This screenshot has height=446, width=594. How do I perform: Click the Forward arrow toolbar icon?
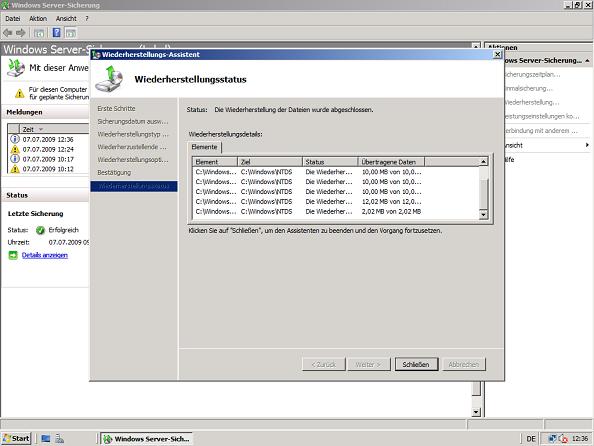pyautogui.click(x=20, y=33)
